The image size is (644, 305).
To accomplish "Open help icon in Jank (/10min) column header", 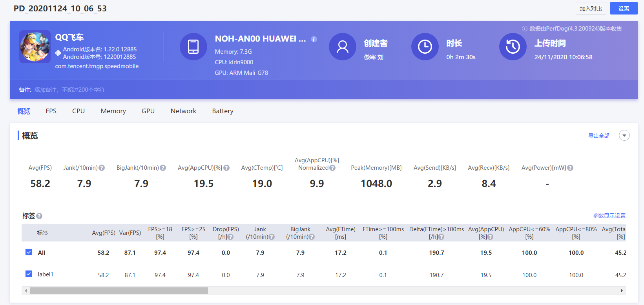I will click(x=272, y=237).
